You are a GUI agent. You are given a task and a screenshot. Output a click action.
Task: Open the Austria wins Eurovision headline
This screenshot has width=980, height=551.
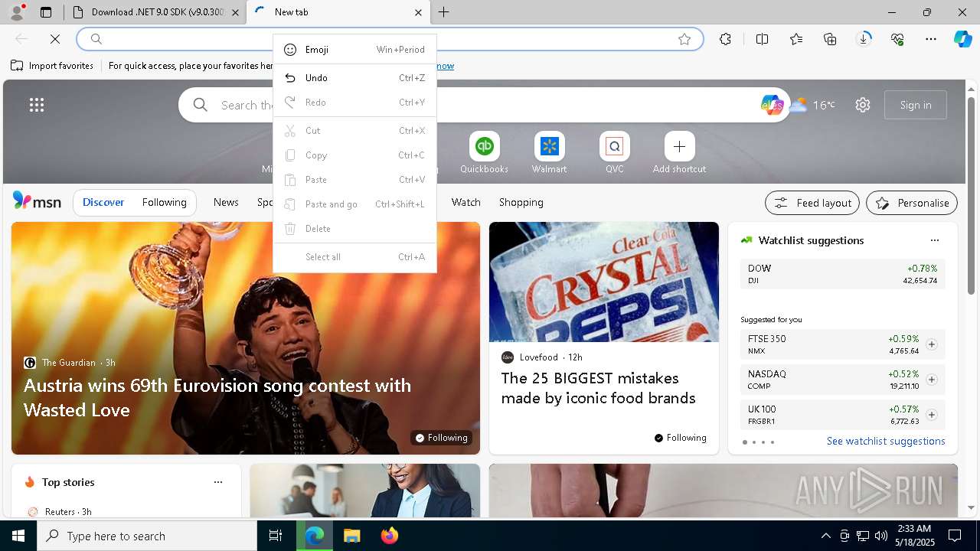tap(217, 398)
